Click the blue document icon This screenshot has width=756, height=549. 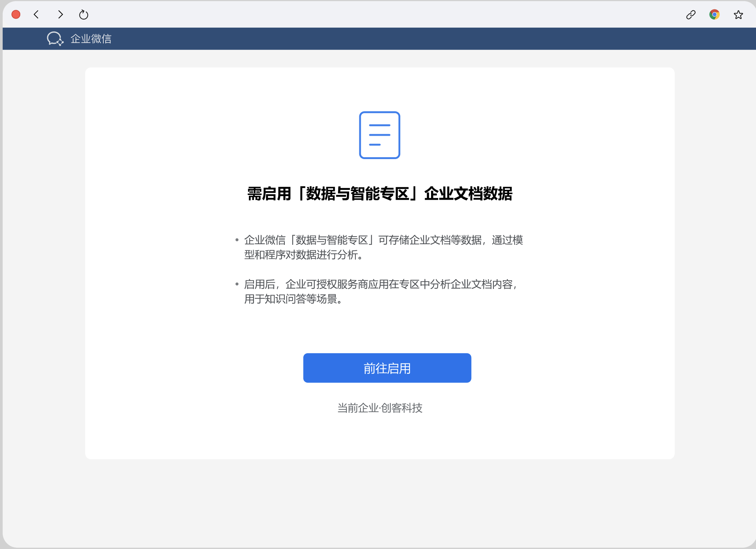click(x=380, y=135)
